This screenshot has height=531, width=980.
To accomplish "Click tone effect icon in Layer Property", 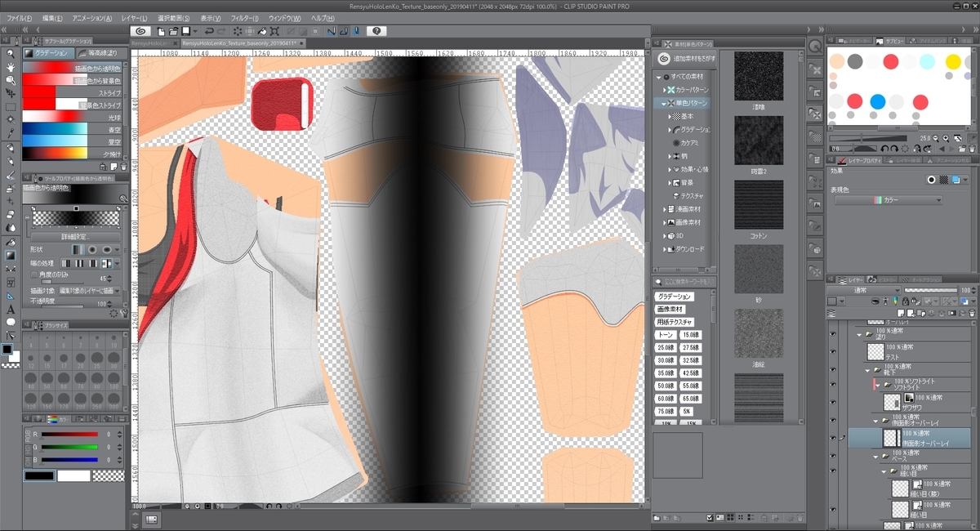I will pos(943,180).
